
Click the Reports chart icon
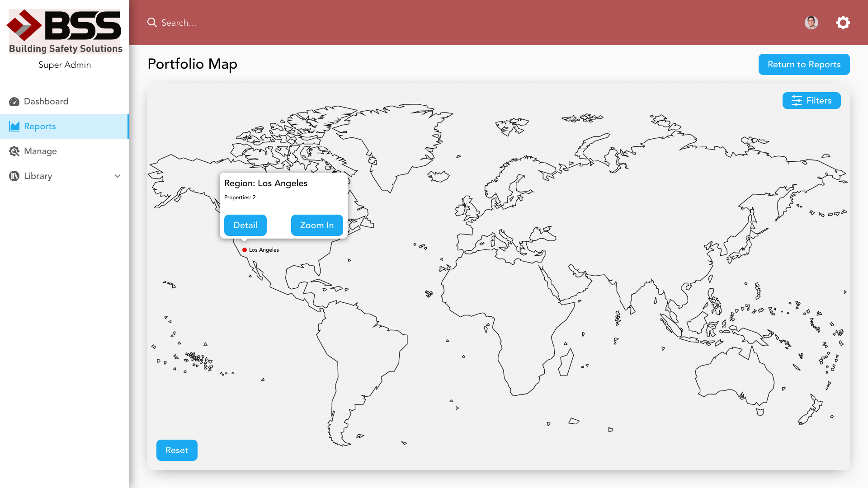[x=14, y=127]
